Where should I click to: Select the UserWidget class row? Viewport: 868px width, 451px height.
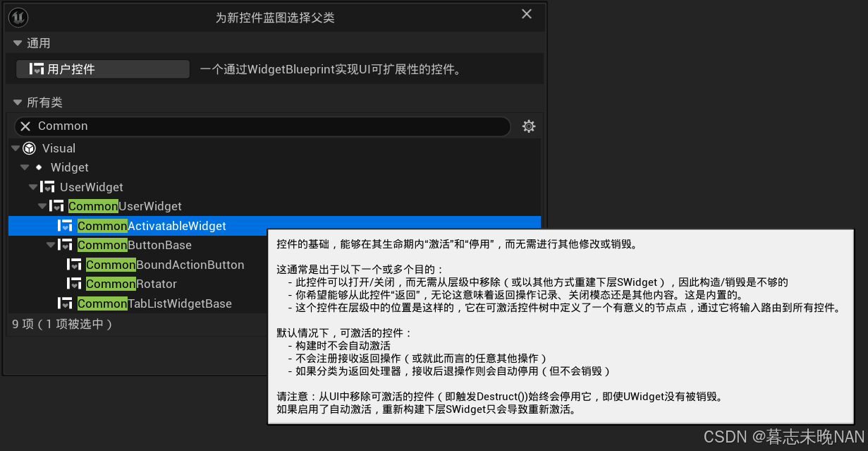274,187
